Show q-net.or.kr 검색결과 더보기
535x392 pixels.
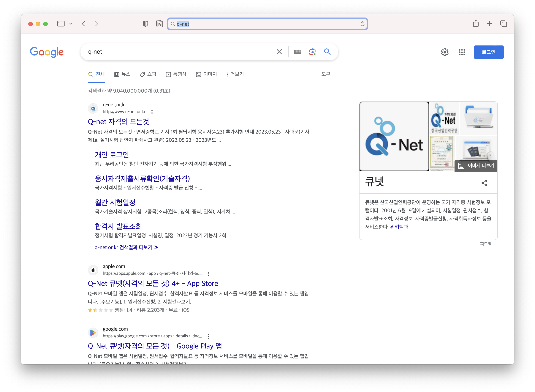click(126, 247)
